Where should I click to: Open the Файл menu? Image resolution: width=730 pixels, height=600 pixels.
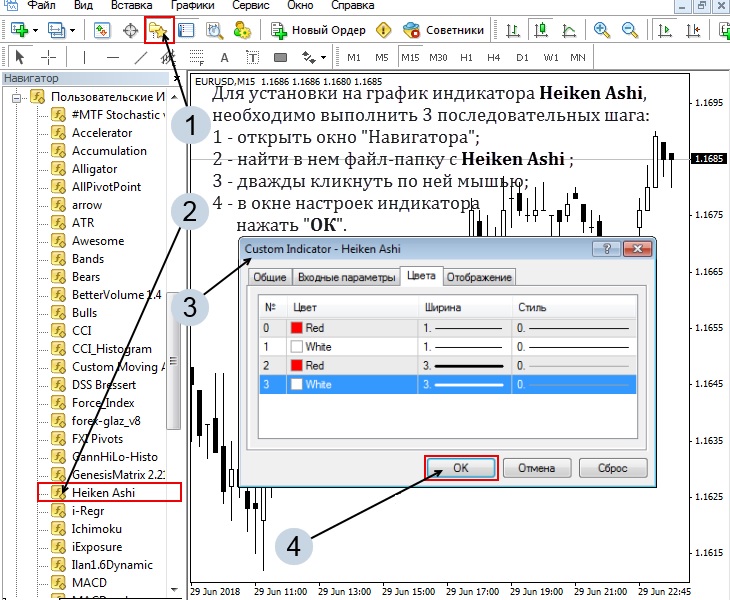click(x=41, y=6)
